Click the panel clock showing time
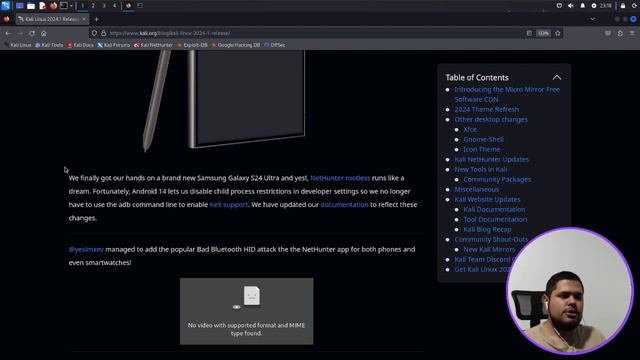The image size is (640, 360). (x=606, y=6)
